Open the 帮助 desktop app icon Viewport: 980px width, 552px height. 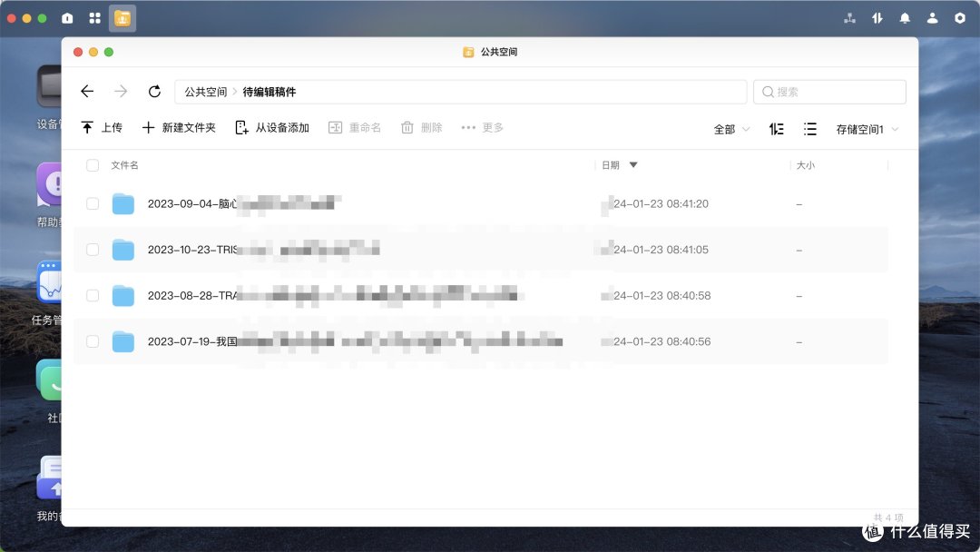[49, 184]
